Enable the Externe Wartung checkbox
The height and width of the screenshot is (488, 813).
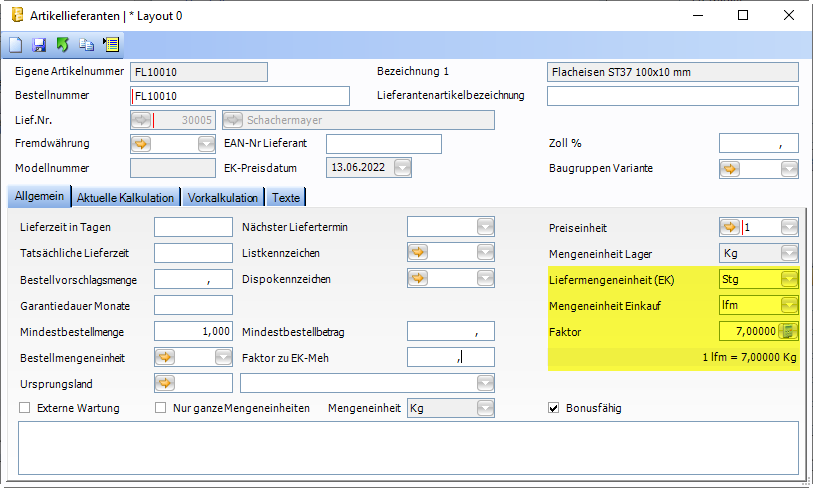25,408
